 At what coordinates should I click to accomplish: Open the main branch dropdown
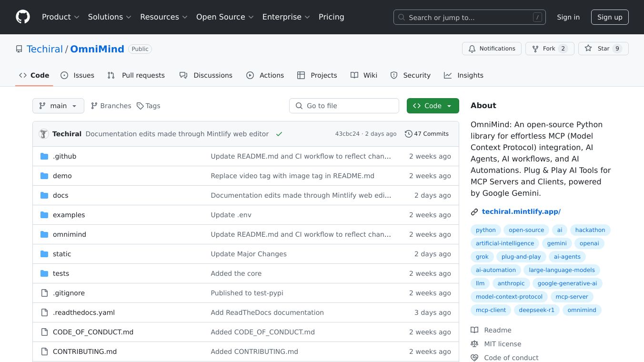coord(58,106)
